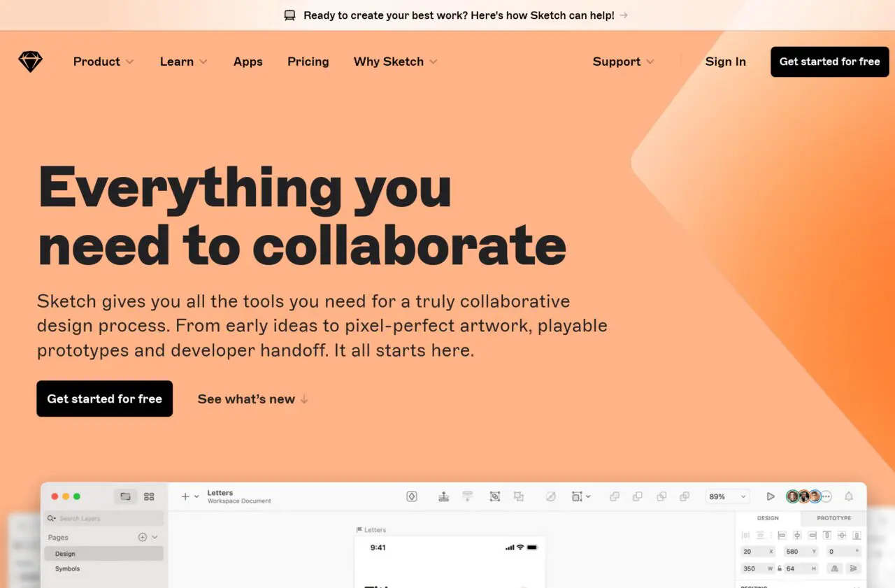Open the Pricing menu item
895x588 pixels.
(308, 62)
